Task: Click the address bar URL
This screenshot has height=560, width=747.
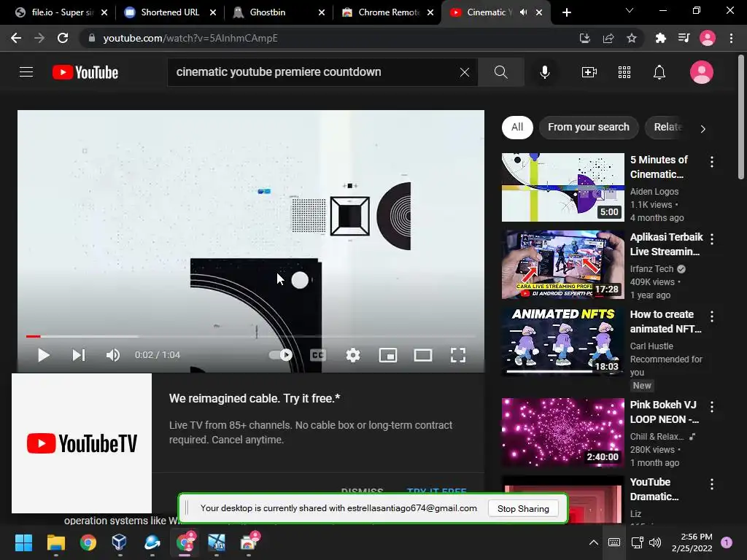Action: tap(190, 38)
